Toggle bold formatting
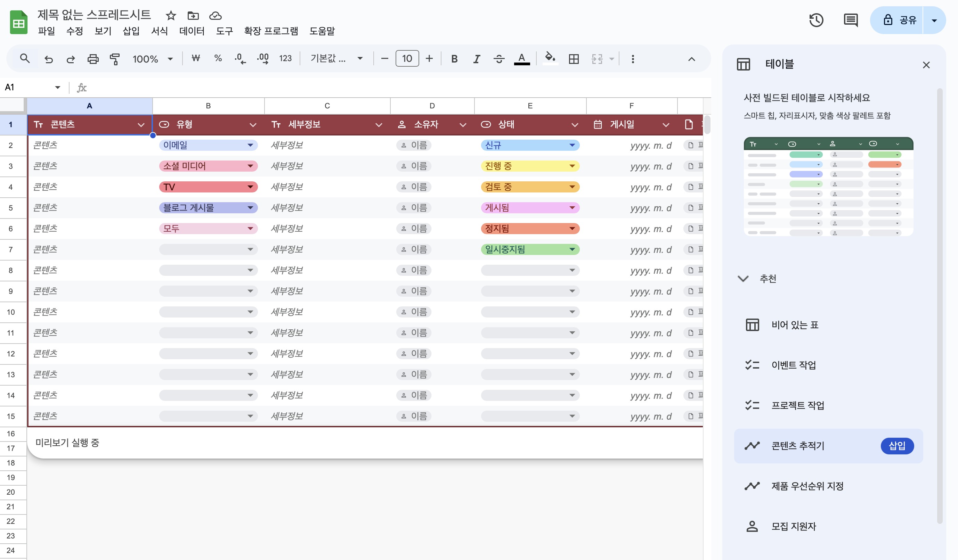Screen dimensions: 958x560 click(454, 59)
